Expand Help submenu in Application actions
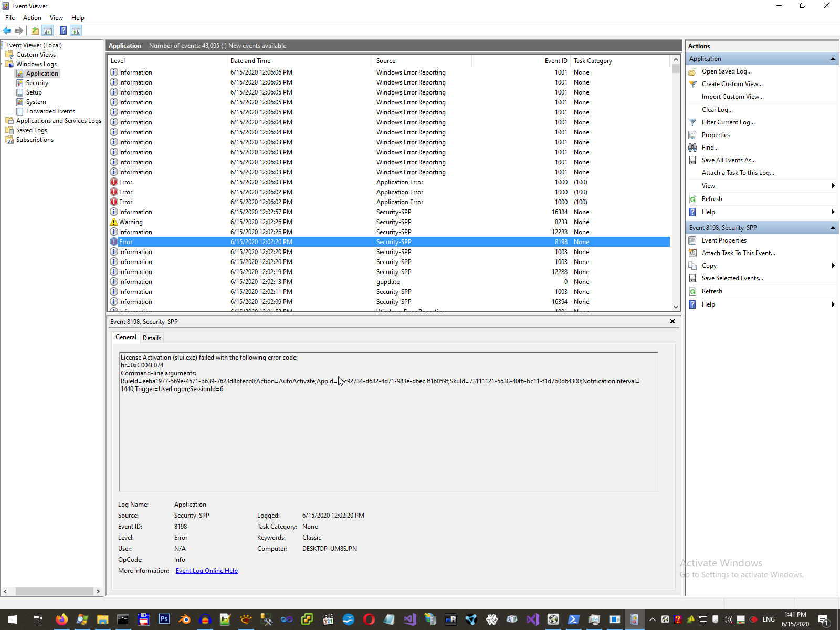Screen dimensions: 840x630 click(x=833, y=212)
